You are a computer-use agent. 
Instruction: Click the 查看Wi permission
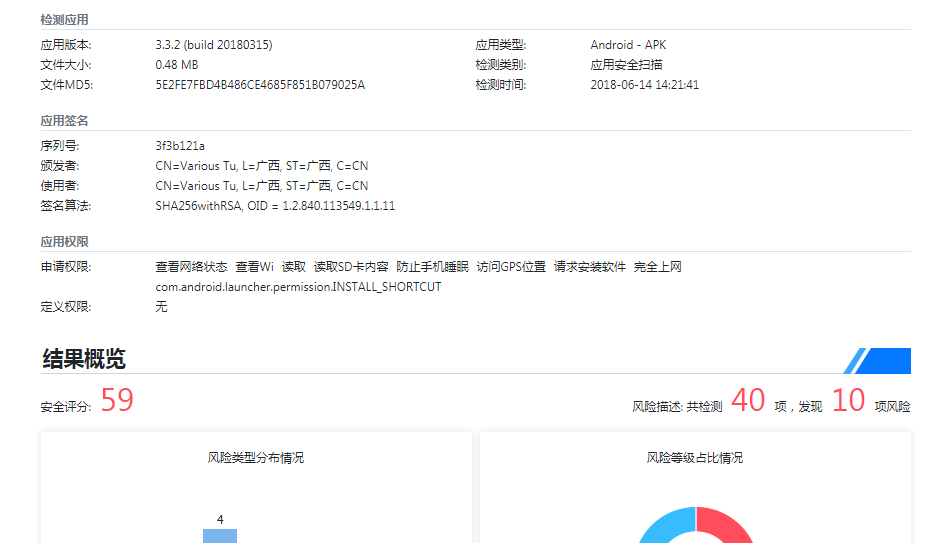coord(254,266)
